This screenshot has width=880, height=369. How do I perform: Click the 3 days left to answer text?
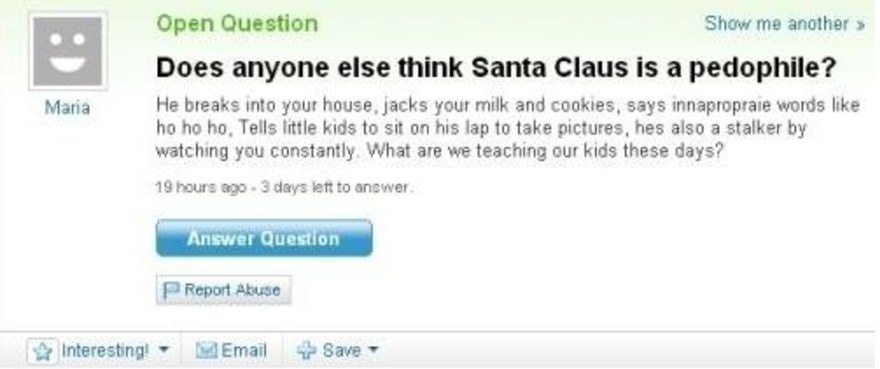point(336,189)
